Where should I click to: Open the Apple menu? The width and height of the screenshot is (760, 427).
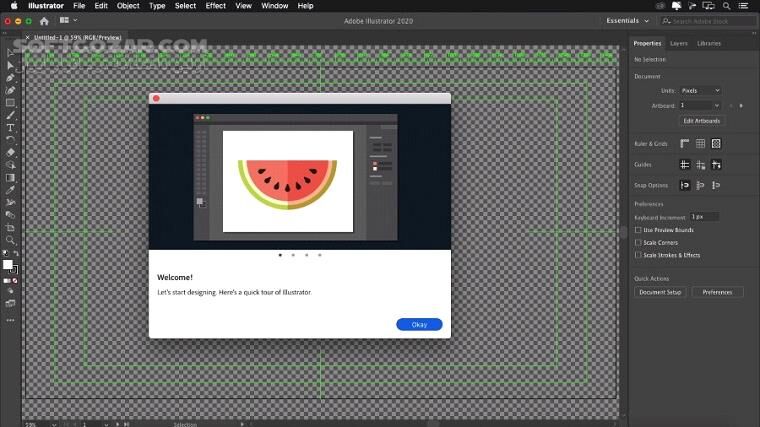[14, 6]
